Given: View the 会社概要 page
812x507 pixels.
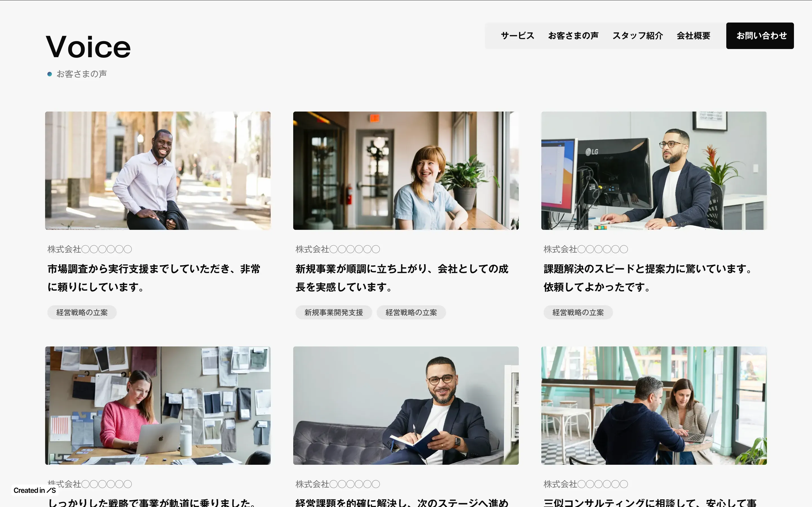Looking at the screenshot, I should click(x=693, y=35).
